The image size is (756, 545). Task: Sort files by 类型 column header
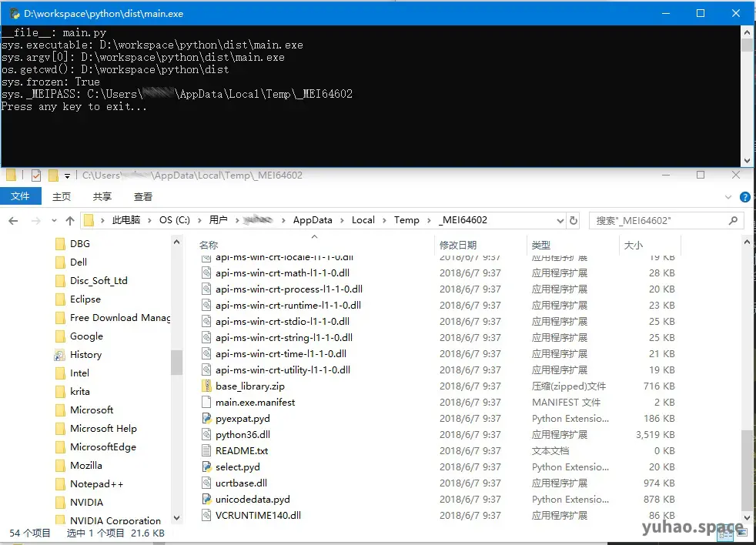pos(541,245)
